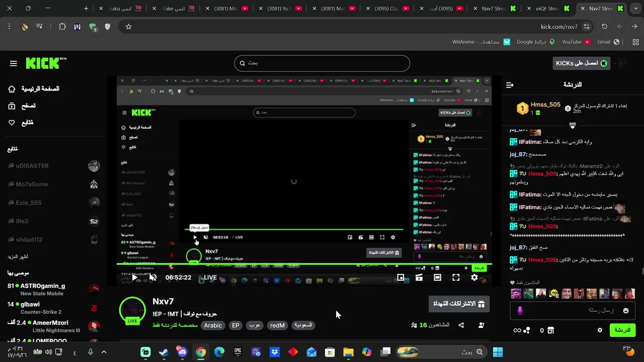
Task: Open glbawi recommended channel
Action: 53,308
